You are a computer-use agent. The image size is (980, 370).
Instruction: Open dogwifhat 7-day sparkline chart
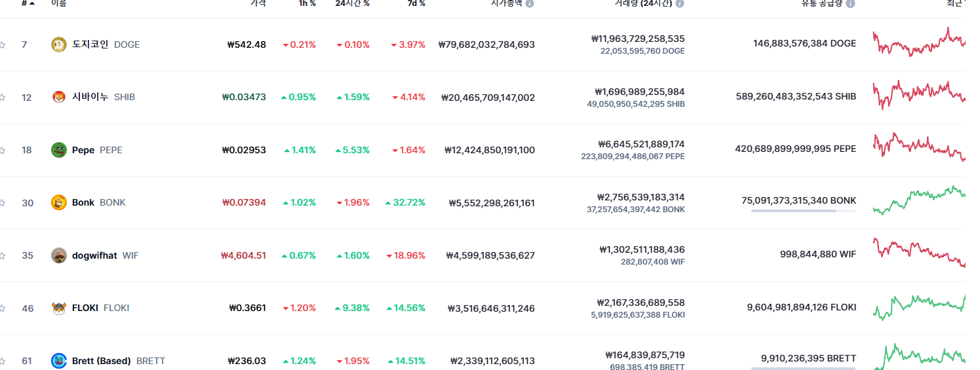[918, 253]
